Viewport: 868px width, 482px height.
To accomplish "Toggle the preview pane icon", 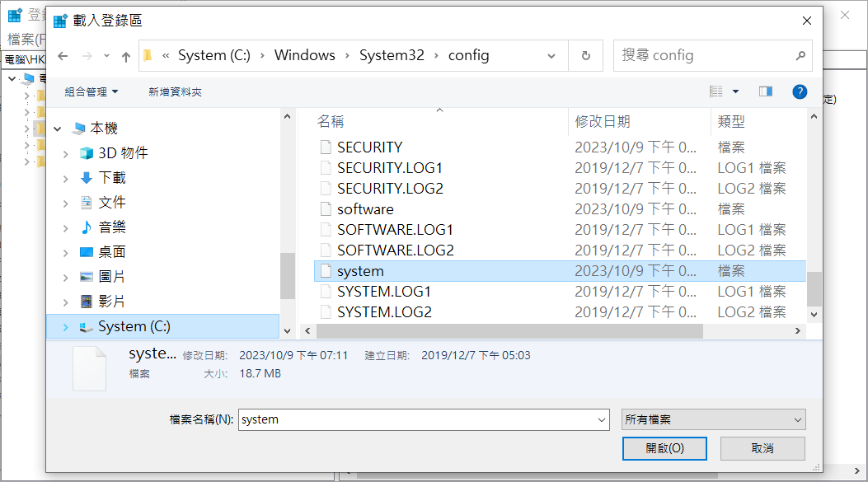I will click(766, 91).
